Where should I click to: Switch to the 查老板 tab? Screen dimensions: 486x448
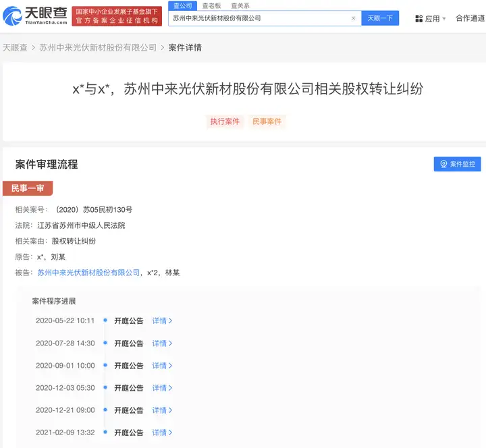pos(211,5)
